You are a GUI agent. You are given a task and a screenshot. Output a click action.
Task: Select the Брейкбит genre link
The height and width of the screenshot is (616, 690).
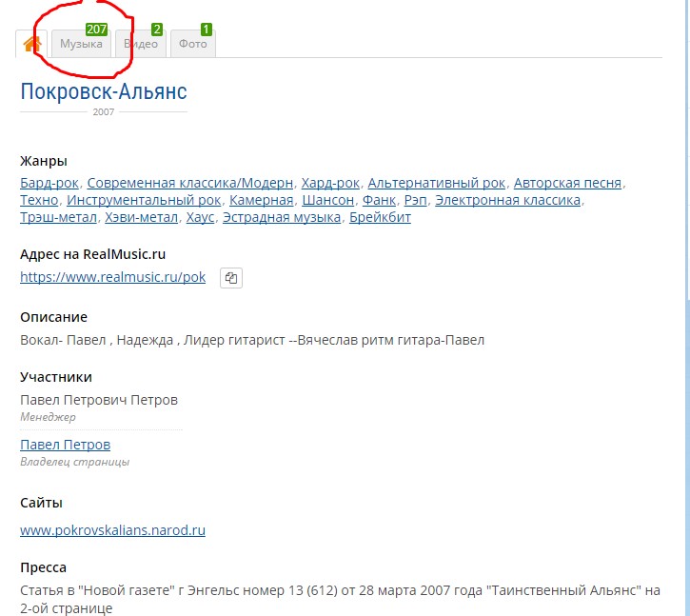point(380,217)
